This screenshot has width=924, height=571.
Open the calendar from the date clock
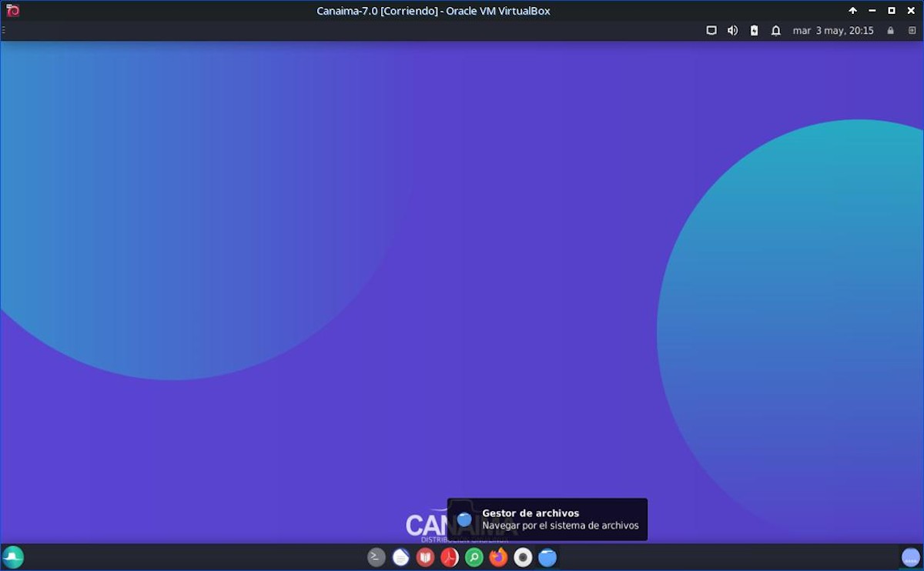point(833,31)
